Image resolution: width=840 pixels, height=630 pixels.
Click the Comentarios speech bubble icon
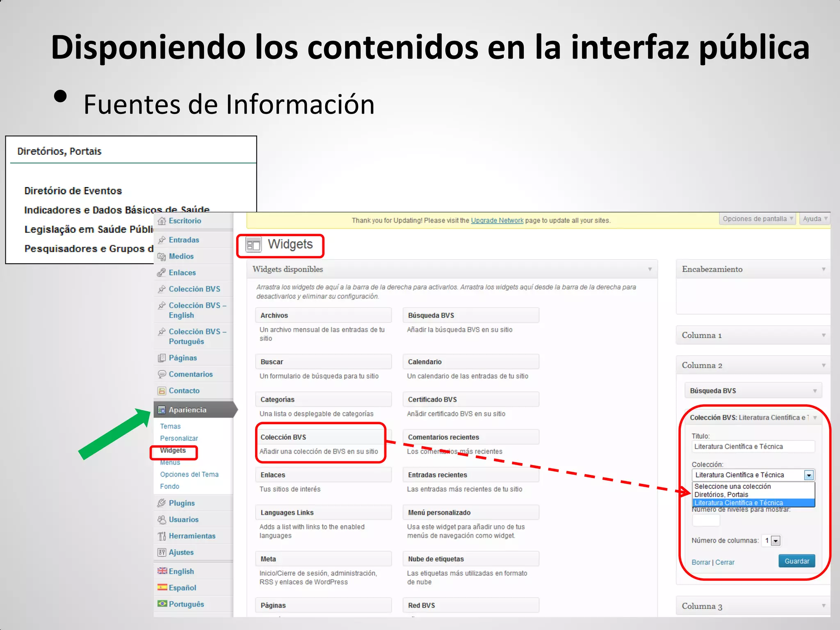pyautogui.click(x=162, y=374)
